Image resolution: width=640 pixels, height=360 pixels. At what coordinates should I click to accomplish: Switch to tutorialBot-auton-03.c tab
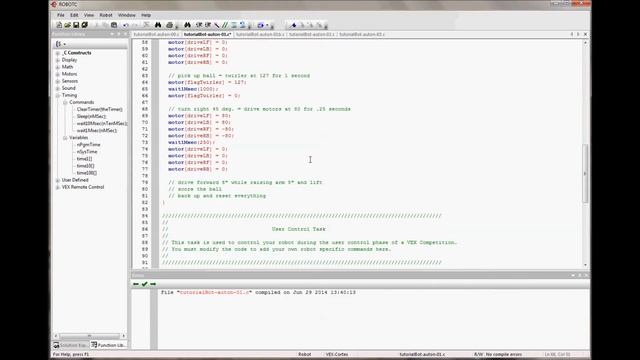tap(362, 35)
